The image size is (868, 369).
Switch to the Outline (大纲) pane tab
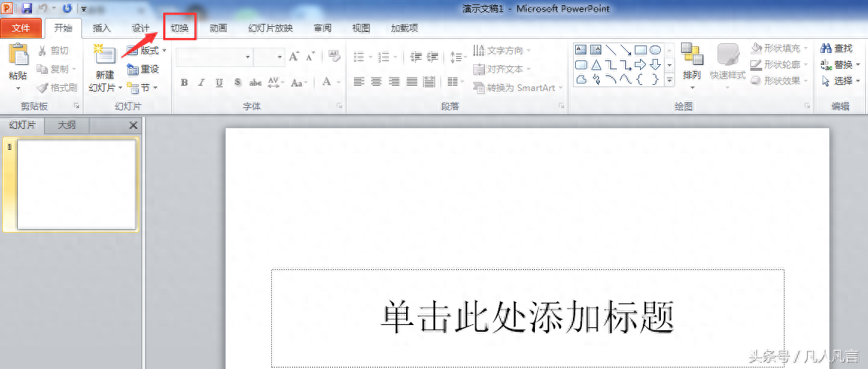click(x=66, y=125)
